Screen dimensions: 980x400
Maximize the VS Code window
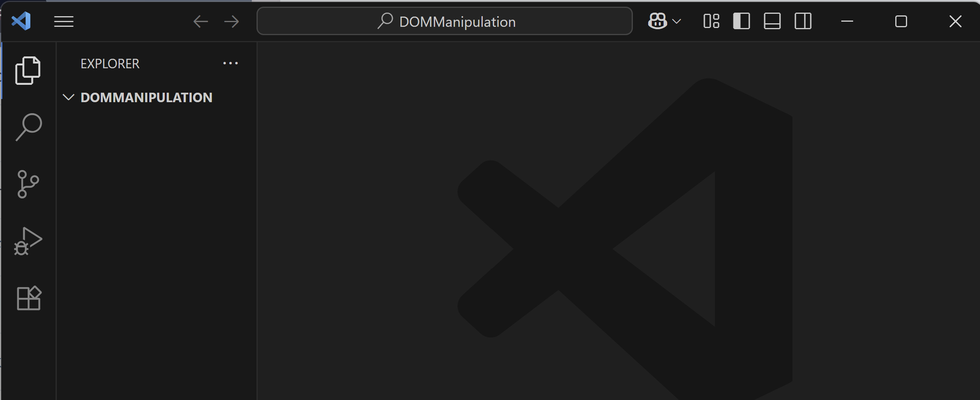(901, 21)
